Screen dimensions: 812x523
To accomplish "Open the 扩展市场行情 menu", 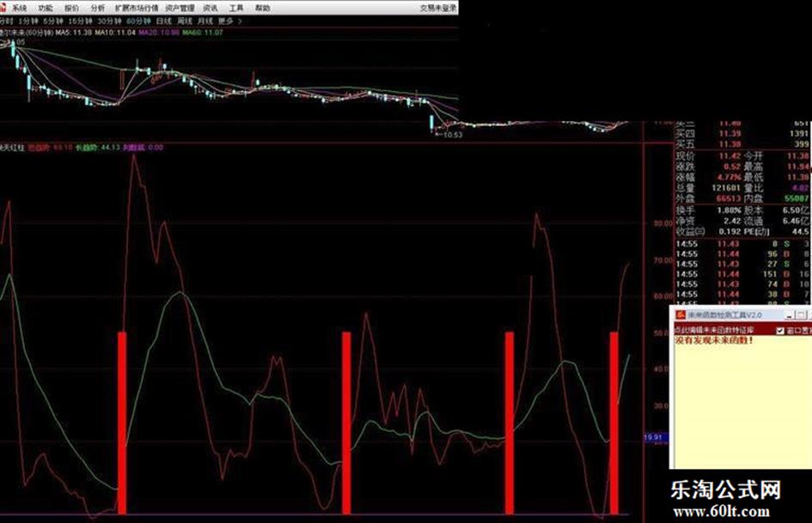I will [137, 9].
